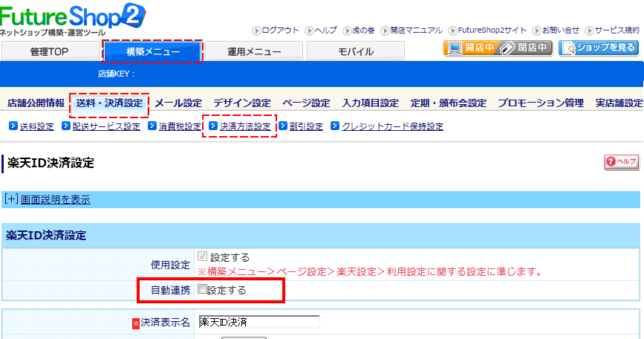
Task: Click the 閉店中 status button
Action: click(x=526, y=48)
